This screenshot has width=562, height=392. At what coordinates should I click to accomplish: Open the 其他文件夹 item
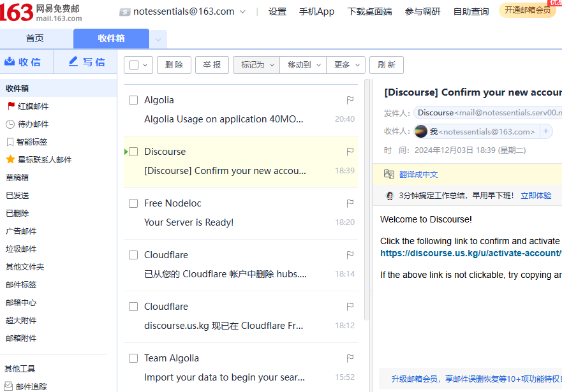(25, 266)
